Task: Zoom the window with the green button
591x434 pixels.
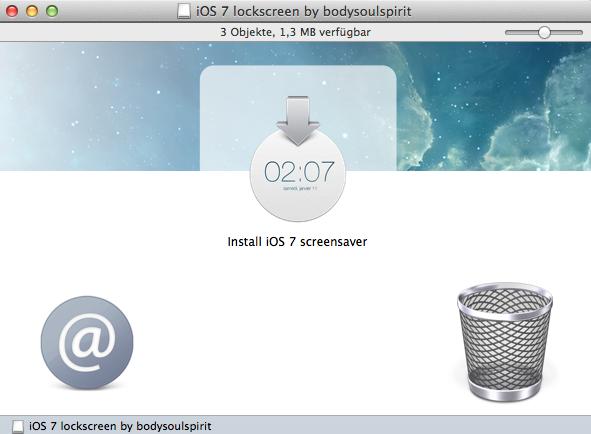Action: click(x=52, y=11)
